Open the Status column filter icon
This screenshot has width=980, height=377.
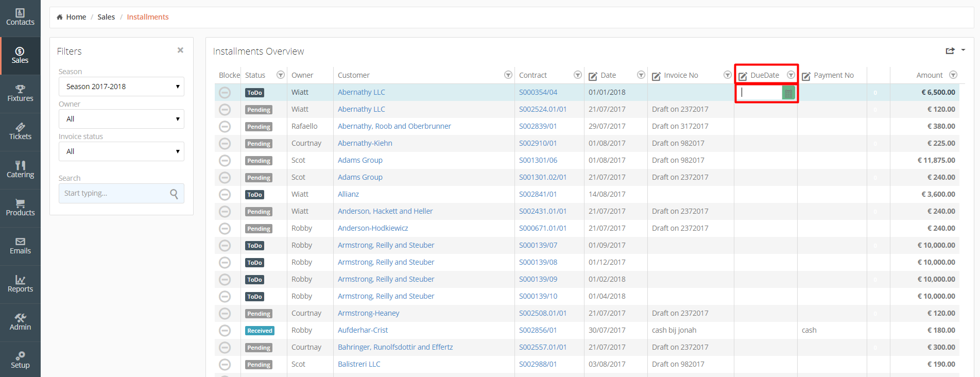(281, 75)
